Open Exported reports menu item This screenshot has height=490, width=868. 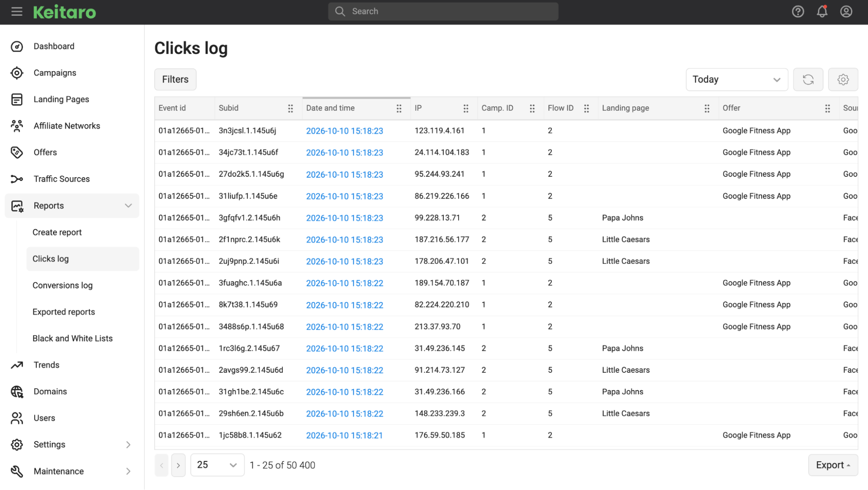(x=64, y=312)
